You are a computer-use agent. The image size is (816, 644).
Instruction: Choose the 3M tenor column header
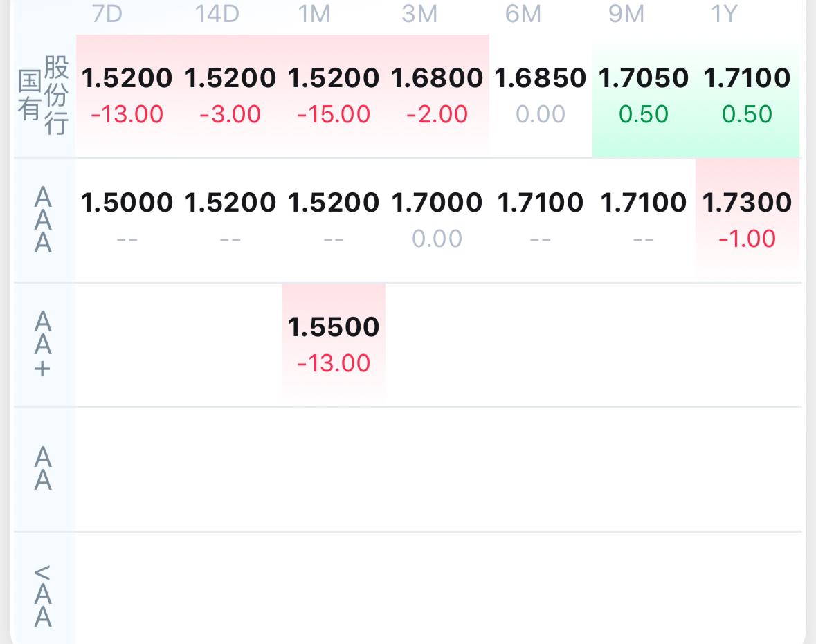pyautogui.click(x=419, y=14)
